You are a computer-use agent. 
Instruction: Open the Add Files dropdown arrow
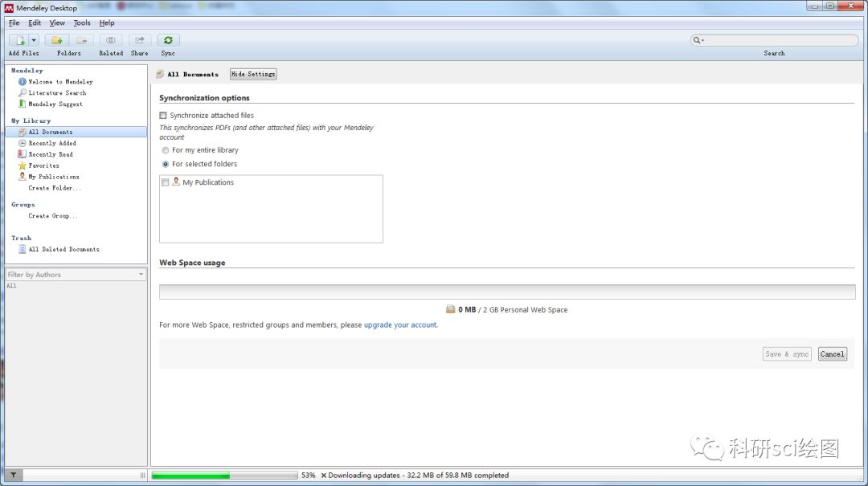pos(34,40)
